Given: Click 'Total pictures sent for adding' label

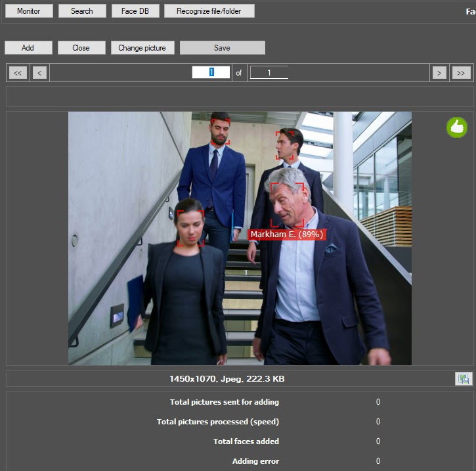Looking at the screenshot, I should (x=225, y=402).
